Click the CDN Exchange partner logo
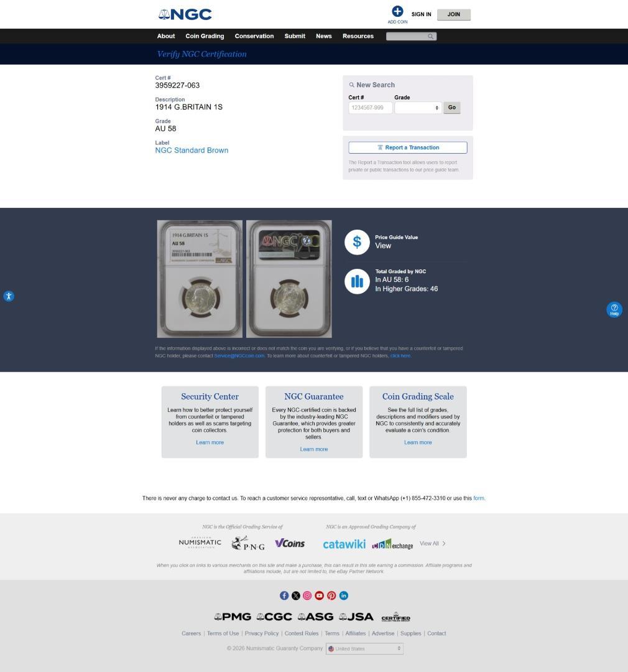 (392, 544)
